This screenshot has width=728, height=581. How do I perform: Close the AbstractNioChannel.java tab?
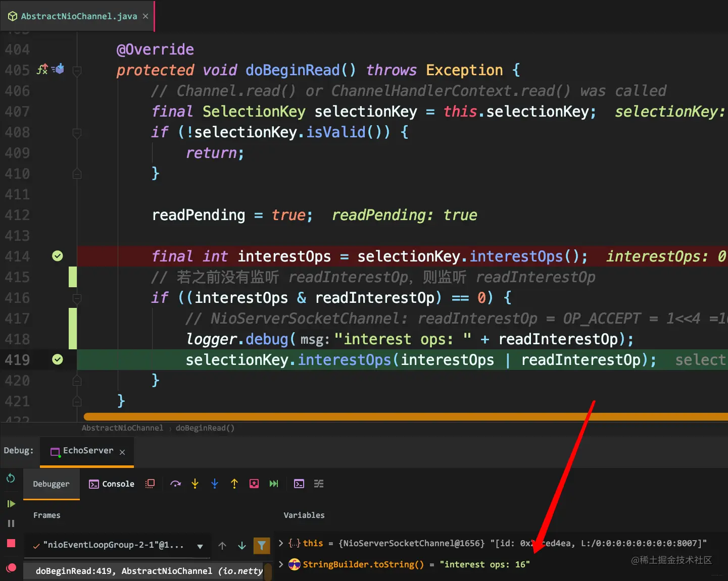[145, 16]
